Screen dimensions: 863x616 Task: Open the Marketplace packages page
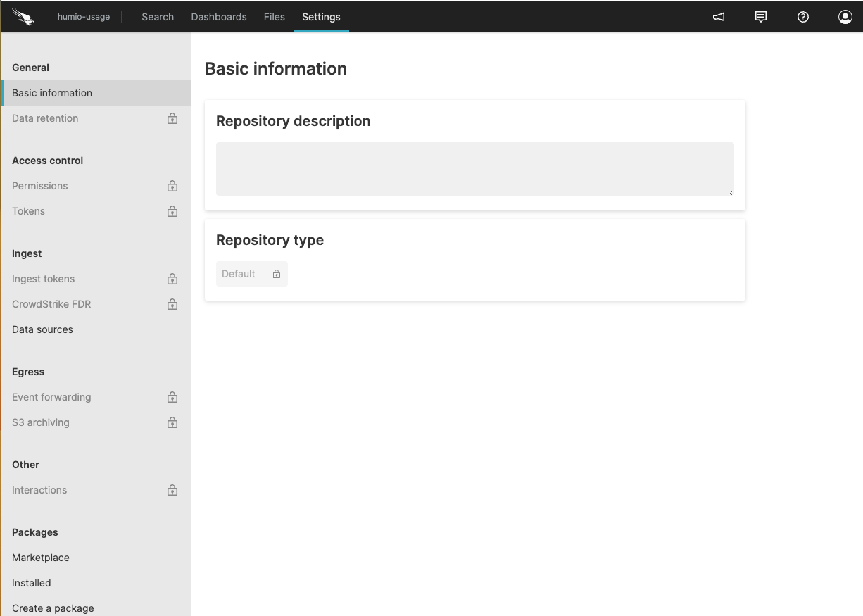(41, 558)
